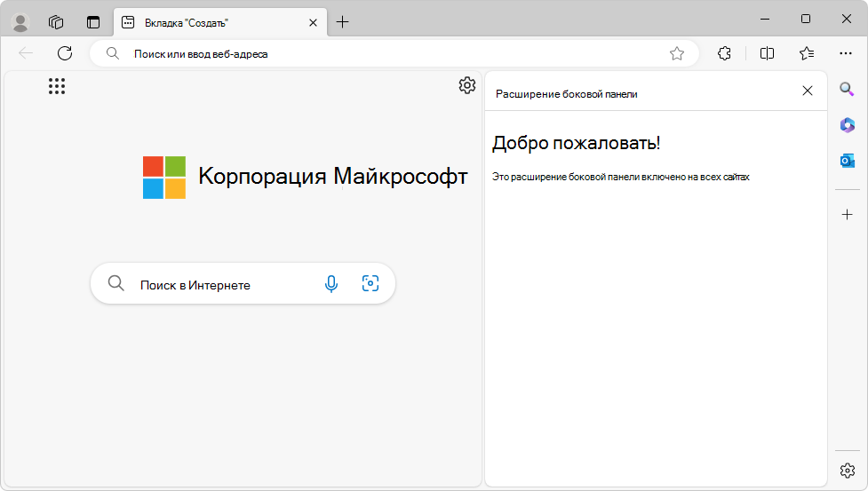This screenshot has height=491, width=868.
Task: Add a new tab with plus button
Action: click(x=343, y=22)
